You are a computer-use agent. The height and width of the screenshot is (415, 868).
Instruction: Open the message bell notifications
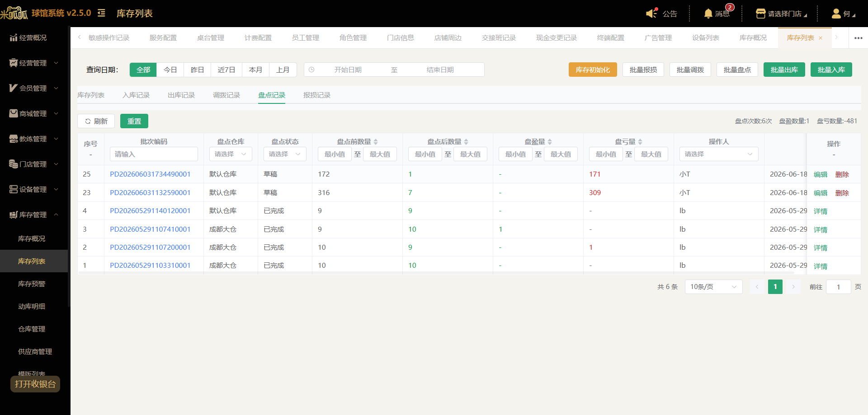click(708, 14)
